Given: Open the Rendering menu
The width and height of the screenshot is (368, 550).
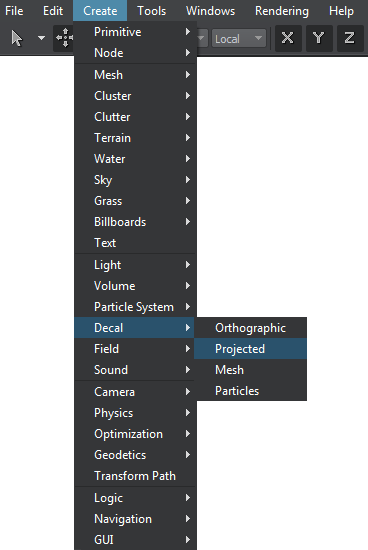Looking at the screenshot, I should [282, 11].
